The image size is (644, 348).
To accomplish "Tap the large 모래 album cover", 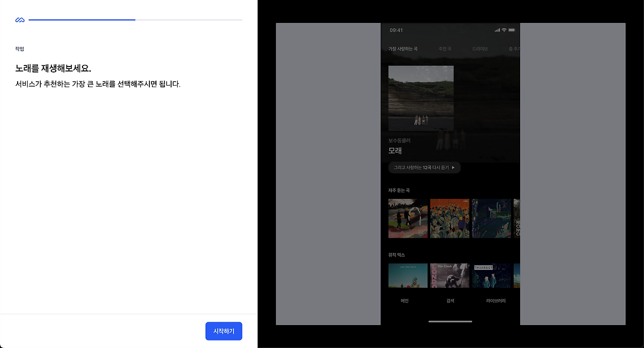I will (x=421, y=98).
